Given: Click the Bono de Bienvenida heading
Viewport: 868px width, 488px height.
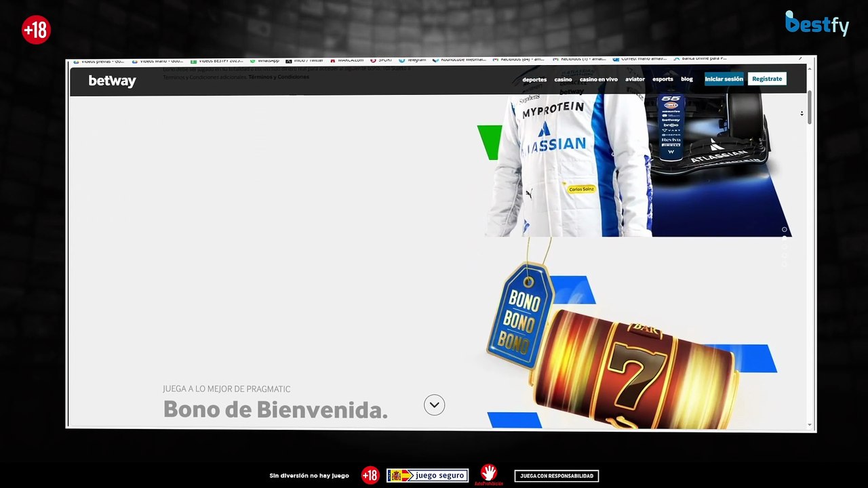Looking at the screenshot, I should pyautogui.click(x=275, y=409).
